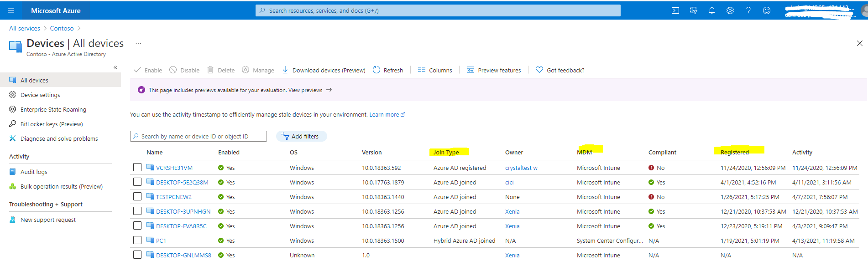Image resolution: width=868 pixels, height=261 pixels.
Task: Open owner crystaltest w
Action: (x=521, y=168)
